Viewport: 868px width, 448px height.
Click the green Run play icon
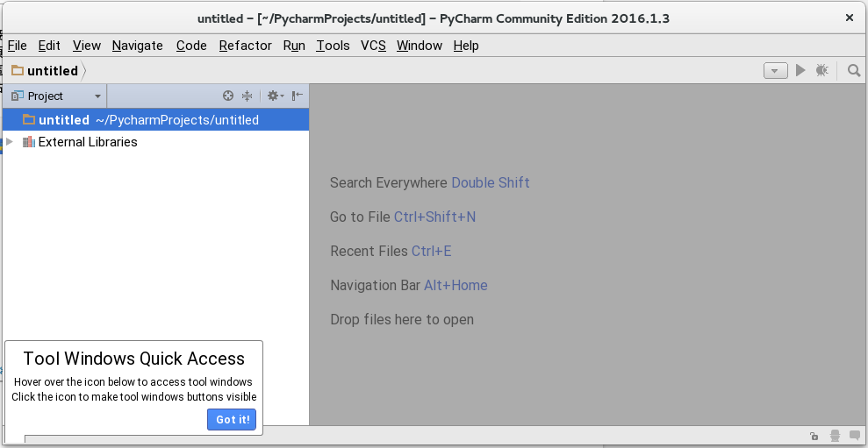pos(800,70)
